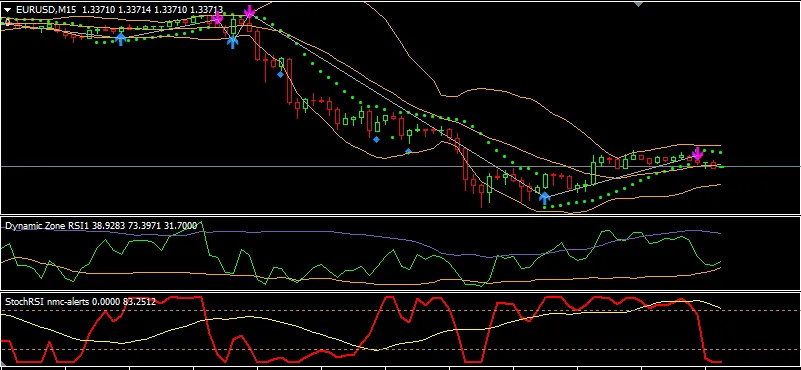Click the white triangle before EURUSD,M15 title

(8, 9)
